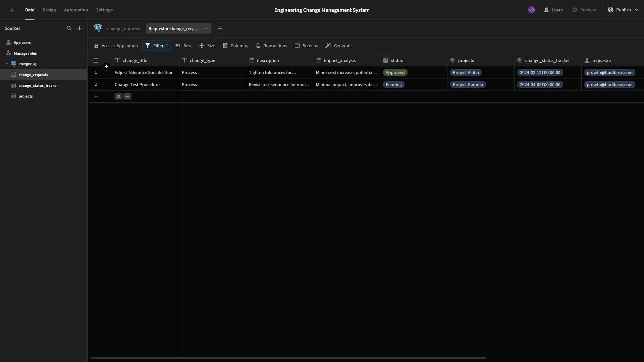This screenshot has height=362, width=644.
Task: Open Row actions menu
Action: pos(271,46)
